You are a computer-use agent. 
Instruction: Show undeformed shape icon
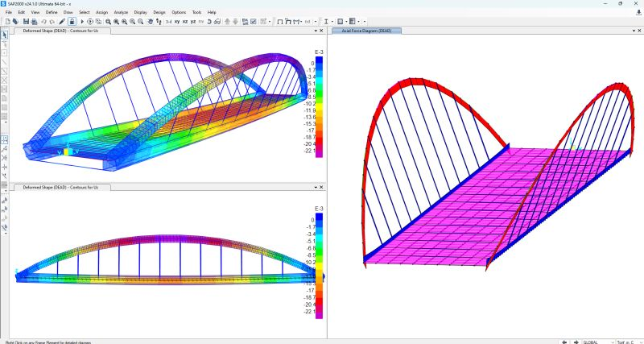280,22
